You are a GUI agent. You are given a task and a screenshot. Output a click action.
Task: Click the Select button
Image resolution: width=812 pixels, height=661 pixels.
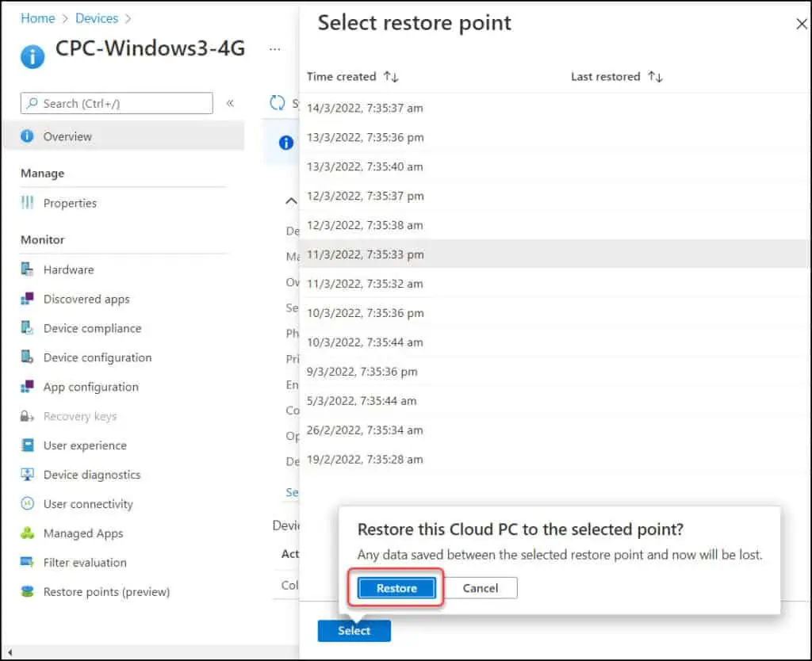[354, 630]
